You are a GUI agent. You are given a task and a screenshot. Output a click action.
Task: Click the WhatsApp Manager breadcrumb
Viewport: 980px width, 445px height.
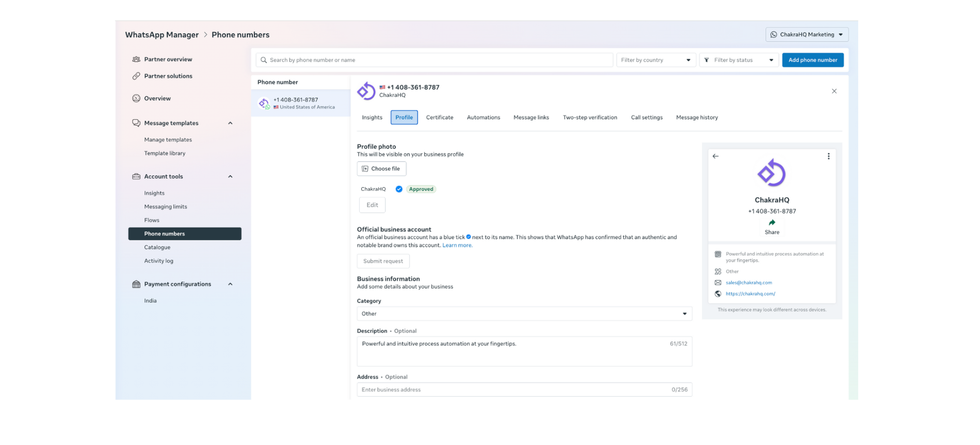tap(162, 35)
